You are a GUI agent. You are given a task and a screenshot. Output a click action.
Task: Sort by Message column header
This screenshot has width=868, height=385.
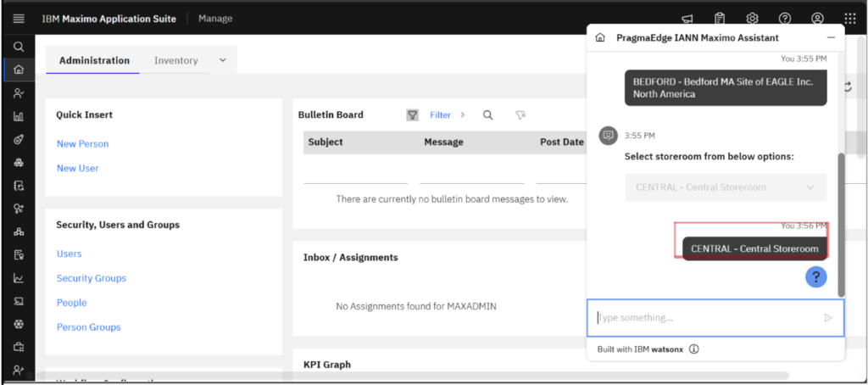[x=444, y=142]
